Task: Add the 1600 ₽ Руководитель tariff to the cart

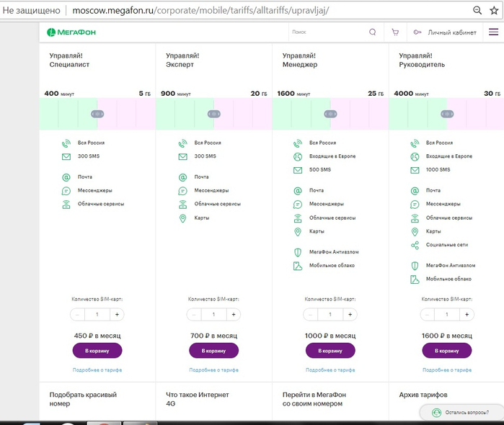Action: (x=447, y=351)
